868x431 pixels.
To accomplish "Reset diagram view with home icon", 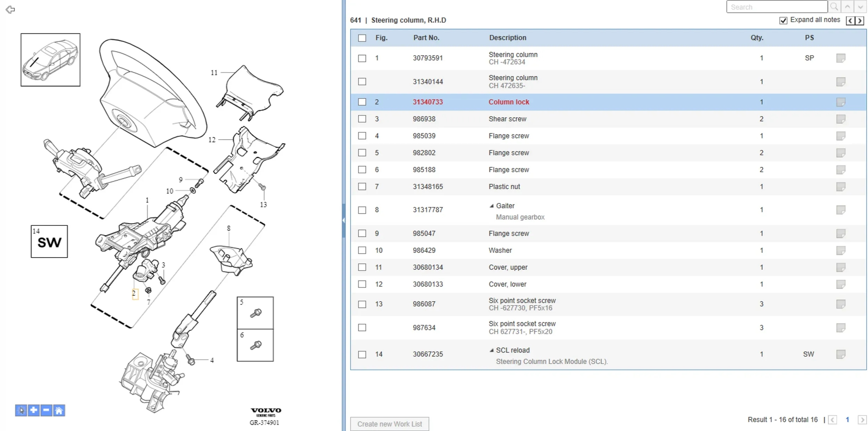I will tap(59, 411).
